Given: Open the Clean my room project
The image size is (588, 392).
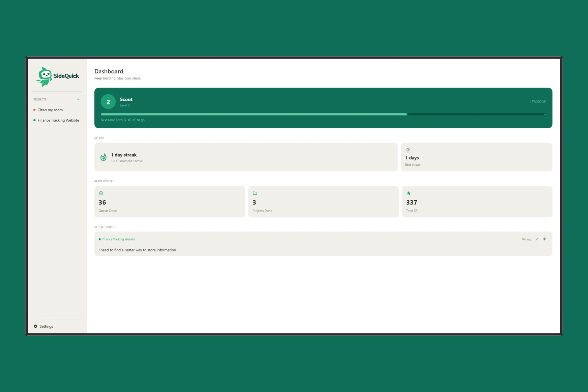Looking at the screenshot, I should click(50, 110).
